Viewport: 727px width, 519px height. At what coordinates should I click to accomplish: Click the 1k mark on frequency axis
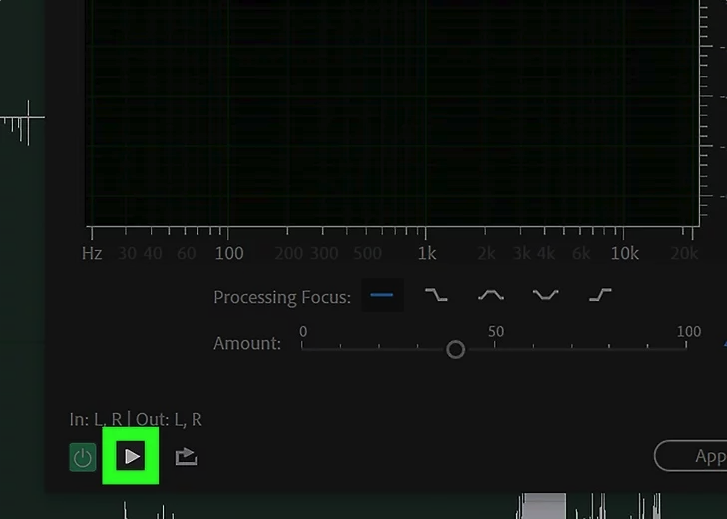(427, 253)
